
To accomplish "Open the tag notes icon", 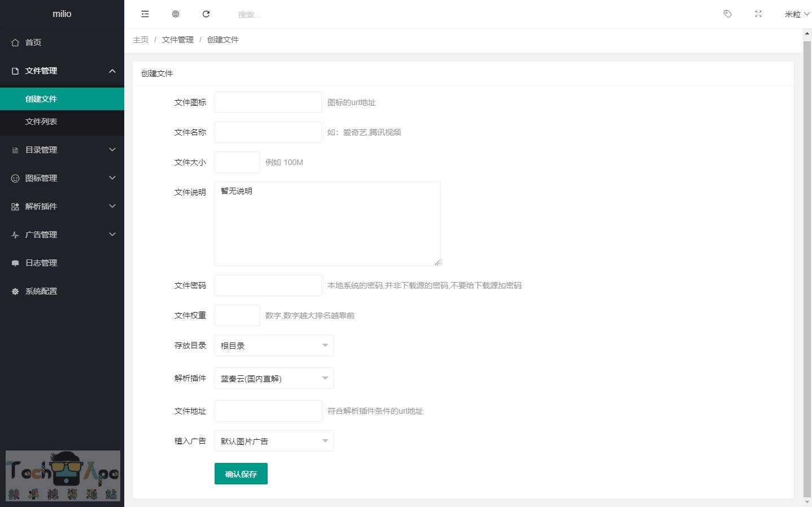I will click(x=728, y=14).
